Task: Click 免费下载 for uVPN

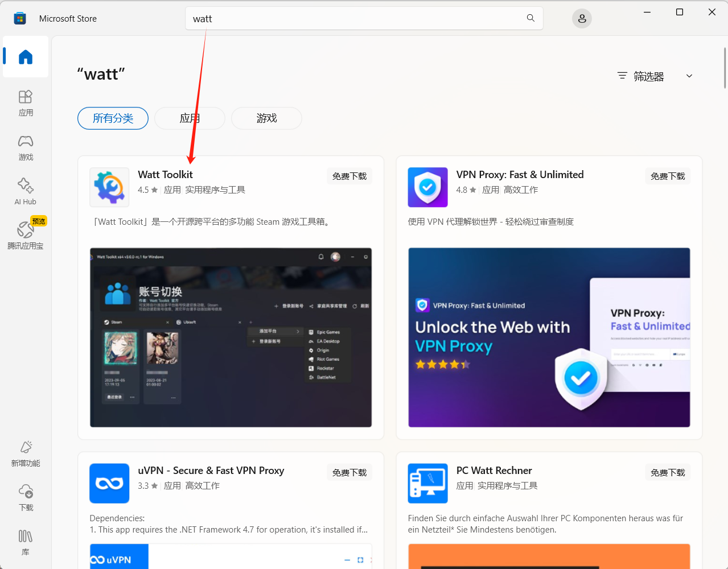Action: (349, 473)
